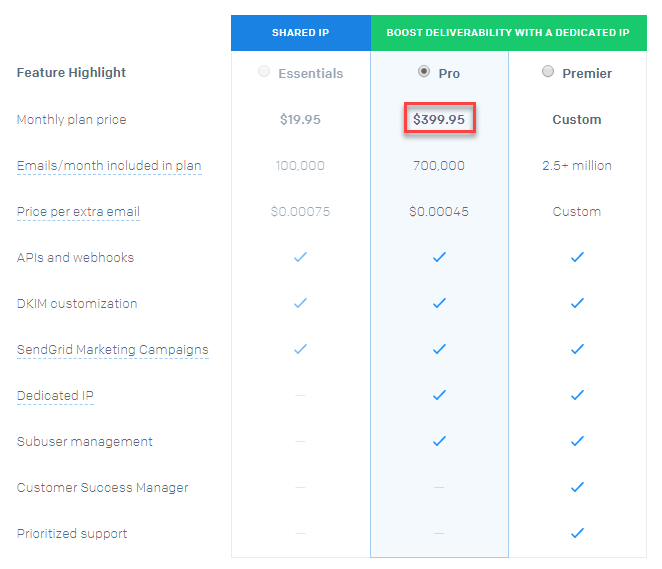Click the 2.5+ million emails value

click(577, 165)
